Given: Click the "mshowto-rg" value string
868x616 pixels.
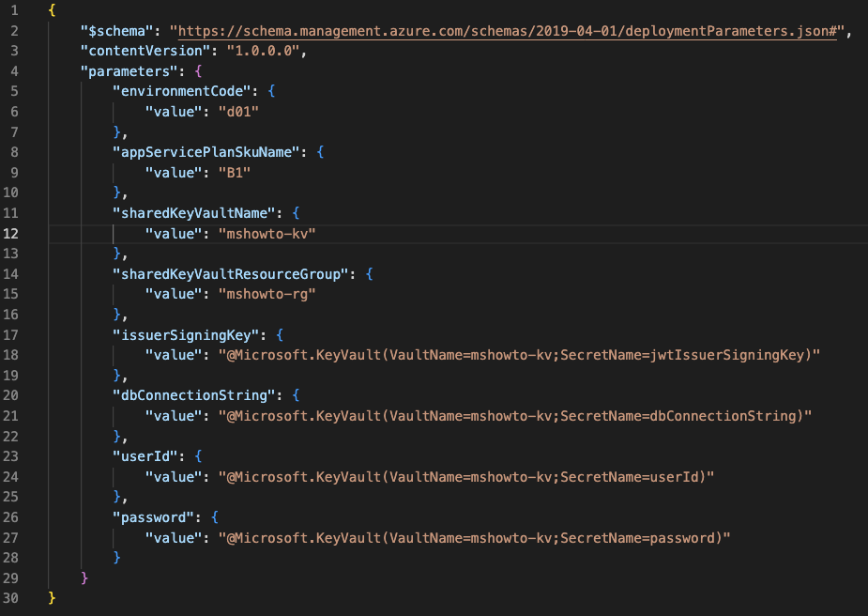Looking at the screenshot, I should click(266, 294).
